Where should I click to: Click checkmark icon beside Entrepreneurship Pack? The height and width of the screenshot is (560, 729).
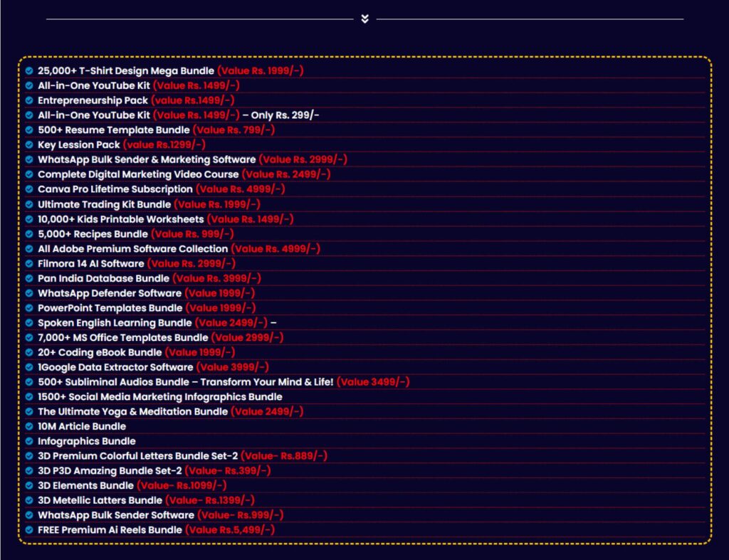(29, 100)
